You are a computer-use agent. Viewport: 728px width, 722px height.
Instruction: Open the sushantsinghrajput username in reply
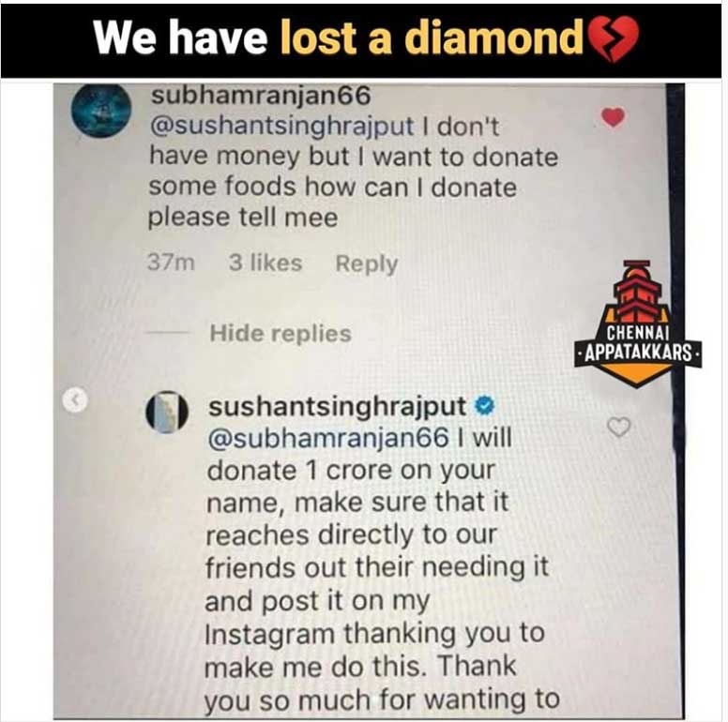pyautogui.click(x=337, y=407)
